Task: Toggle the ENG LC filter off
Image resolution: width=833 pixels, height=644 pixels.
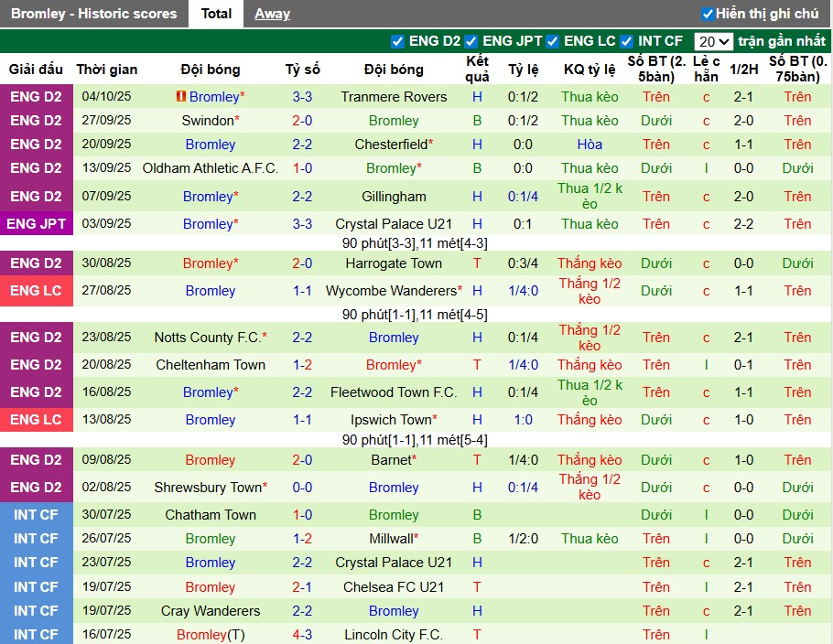Action: coord(552,40)
